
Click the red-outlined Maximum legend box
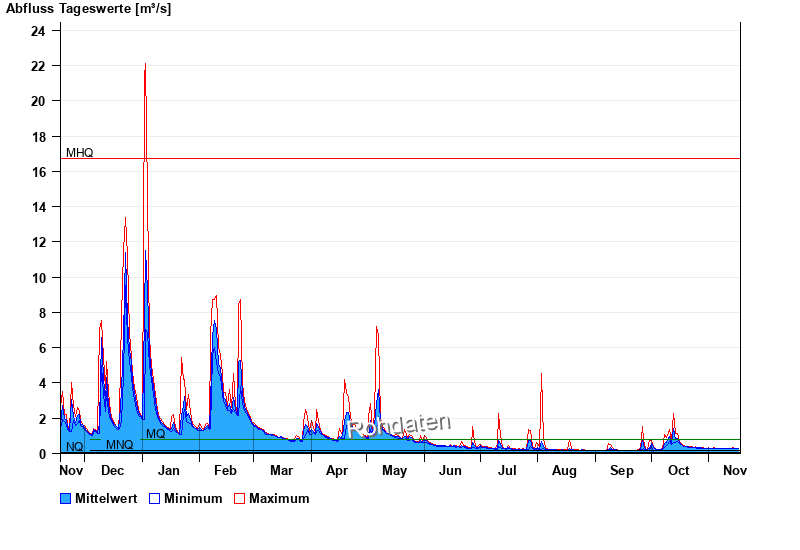pyautogui.click(x=240, y=498)
